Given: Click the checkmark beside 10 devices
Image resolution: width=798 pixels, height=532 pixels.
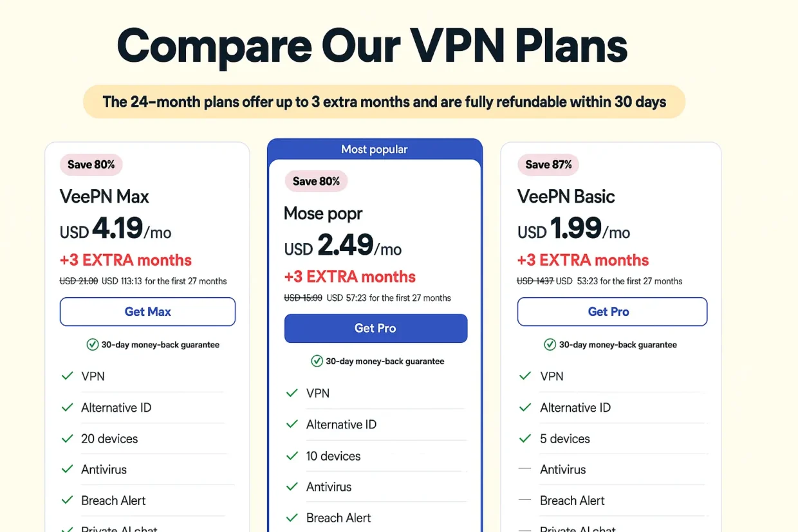Looking at the screenshot, I should 292,456.
